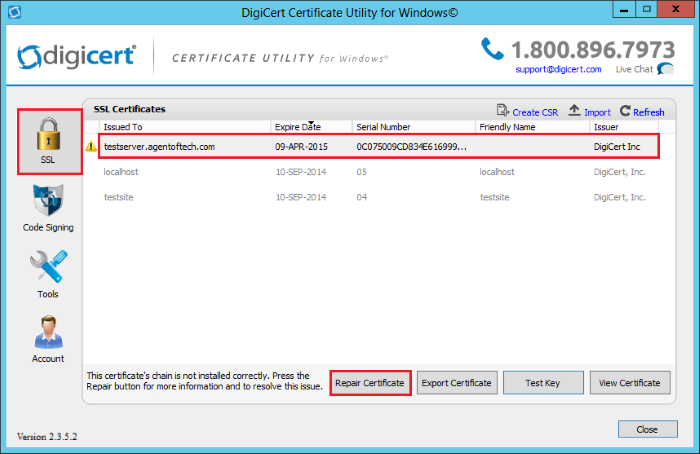
Task: Sort by the Issuer column header
Action: click(624, 127)
